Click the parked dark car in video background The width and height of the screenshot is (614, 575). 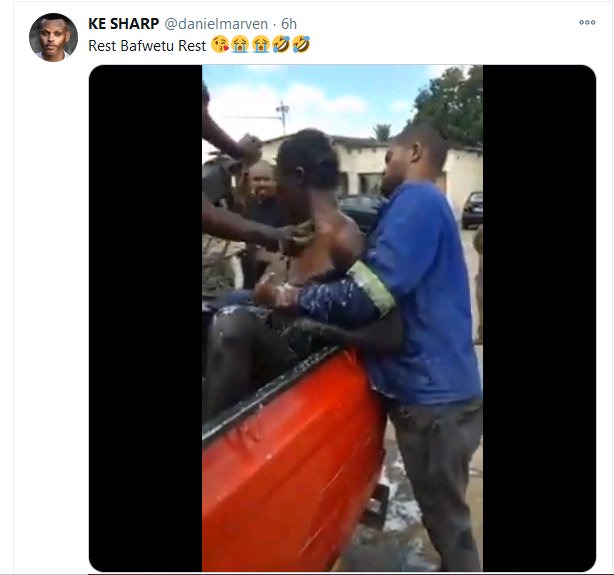[x=473, y=210]
